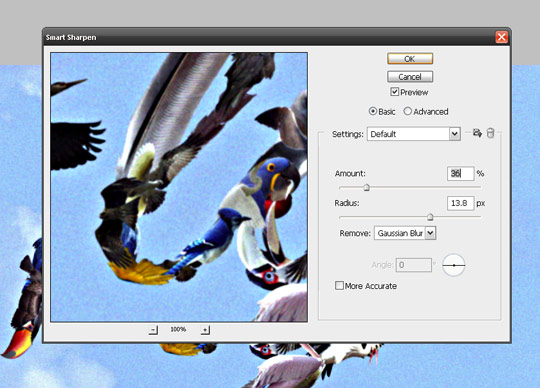540x388 pixels.
Task: Click the Smart Sharpen preview image
Action: 179,187
